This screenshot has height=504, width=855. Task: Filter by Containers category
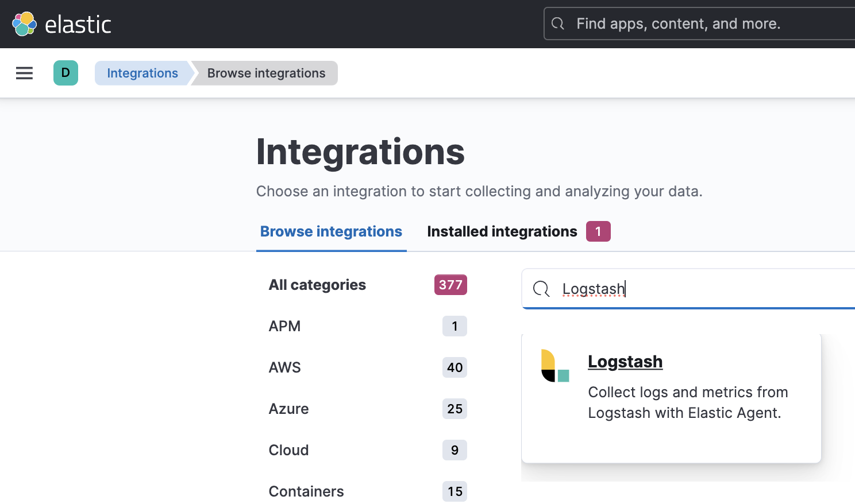306,491
